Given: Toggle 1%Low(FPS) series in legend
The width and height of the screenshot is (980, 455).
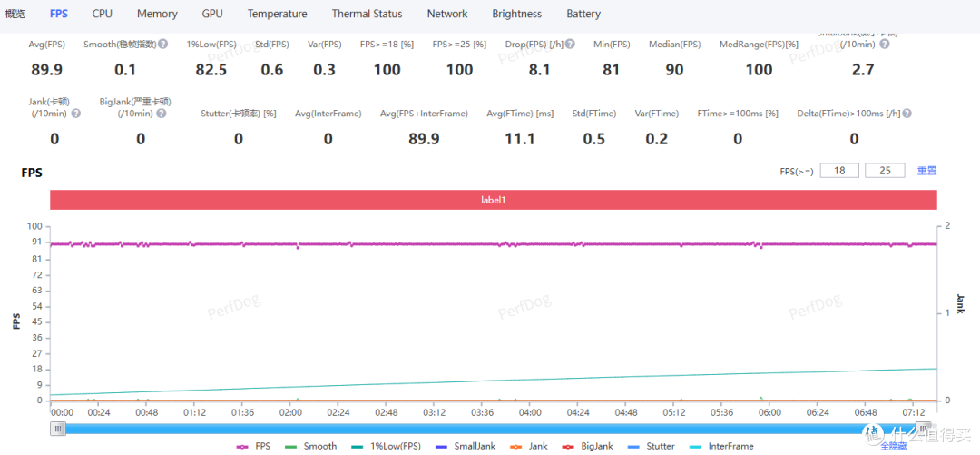Looking at the screenshot, I should click(386, 446).
